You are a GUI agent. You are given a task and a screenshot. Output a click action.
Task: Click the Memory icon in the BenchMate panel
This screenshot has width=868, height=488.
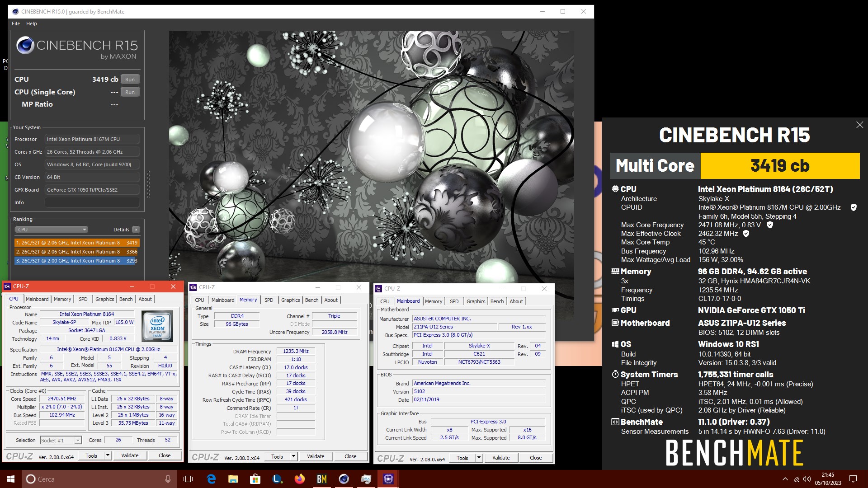(615, 271)
